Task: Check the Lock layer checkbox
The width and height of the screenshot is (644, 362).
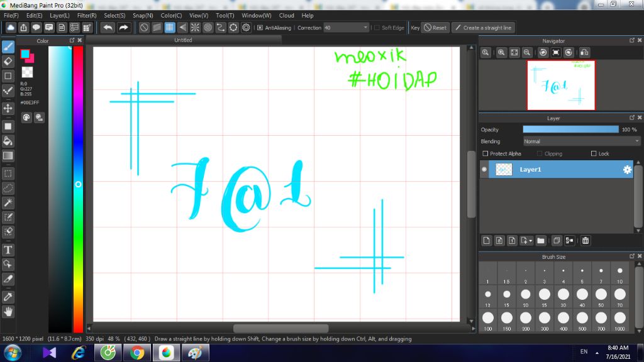Action: click(x=594, y=153)
